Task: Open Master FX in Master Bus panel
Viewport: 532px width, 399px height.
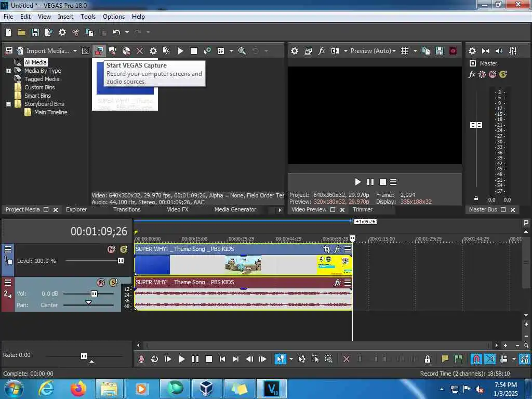Action: 472,74
